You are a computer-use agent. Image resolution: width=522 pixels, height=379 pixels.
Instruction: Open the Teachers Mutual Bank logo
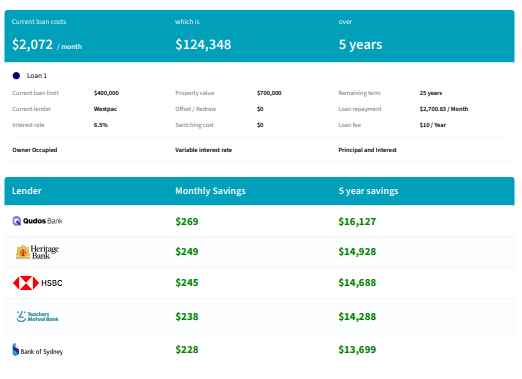pos(37,316)
